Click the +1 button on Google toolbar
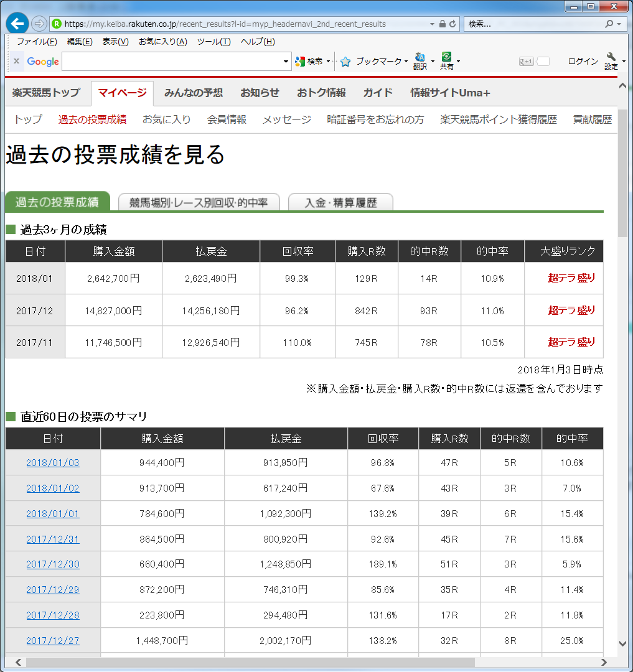The height and width of the screenshot is (672, 633). [x=526, y=61]
